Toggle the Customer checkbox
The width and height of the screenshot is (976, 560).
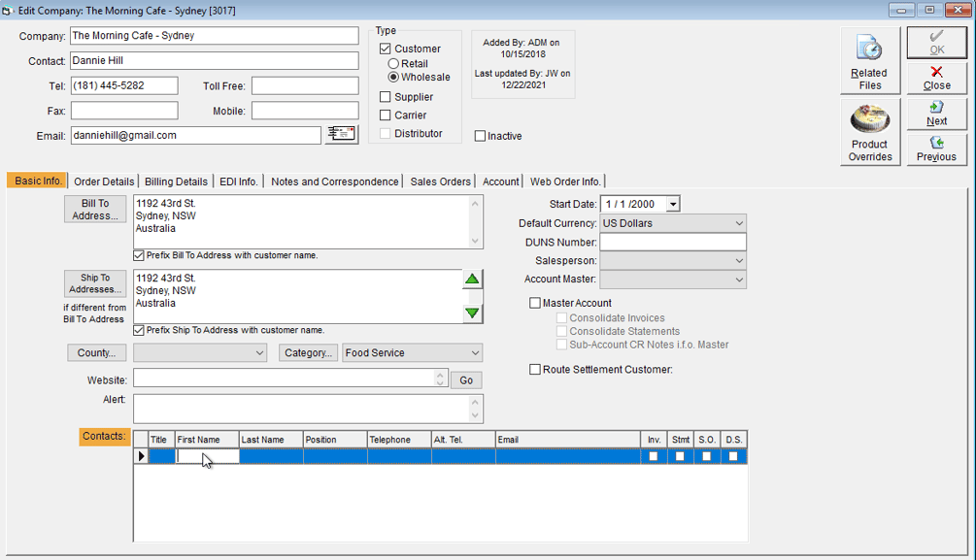(x=386, y=49)
